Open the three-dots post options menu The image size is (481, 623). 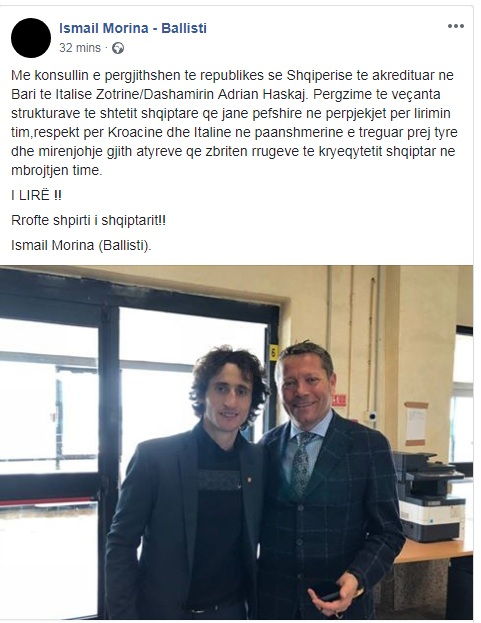(456, 26)
